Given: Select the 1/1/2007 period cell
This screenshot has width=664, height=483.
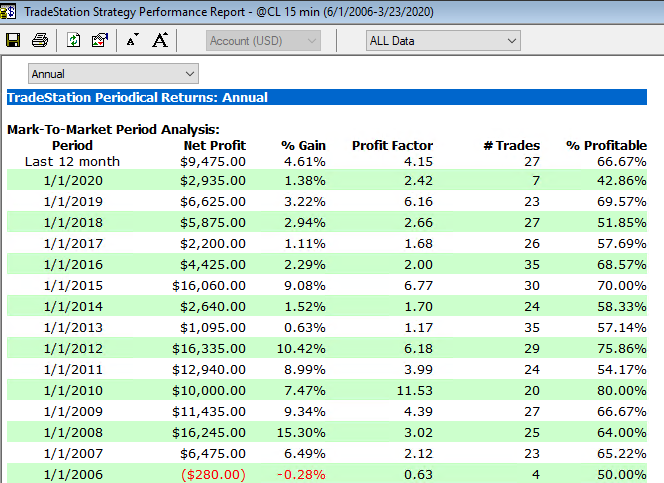Looking at the screenshot, I should pyautogui.click(x=73, y=454).
